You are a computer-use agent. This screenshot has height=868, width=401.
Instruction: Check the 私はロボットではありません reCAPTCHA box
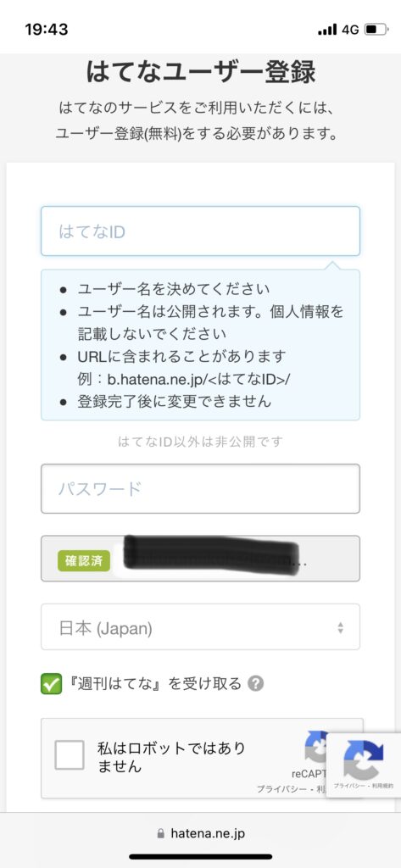point(70,755)
